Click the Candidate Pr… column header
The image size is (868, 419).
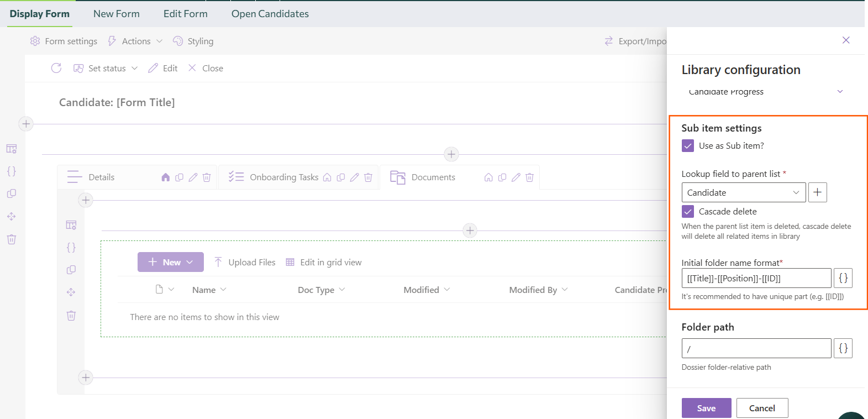click(641, 290)
